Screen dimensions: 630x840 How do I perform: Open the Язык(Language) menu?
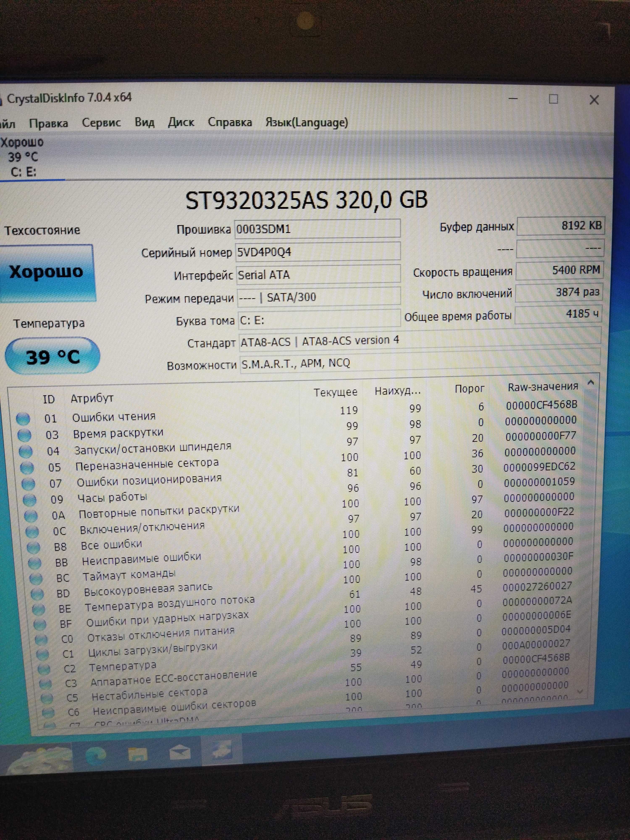306,122
